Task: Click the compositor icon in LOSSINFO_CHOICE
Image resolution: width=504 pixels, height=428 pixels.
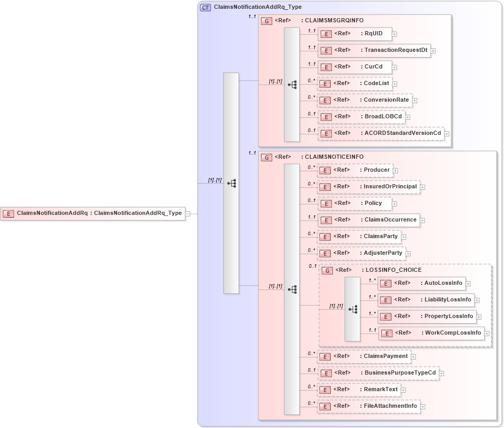Action: click(x=354, y=309)
